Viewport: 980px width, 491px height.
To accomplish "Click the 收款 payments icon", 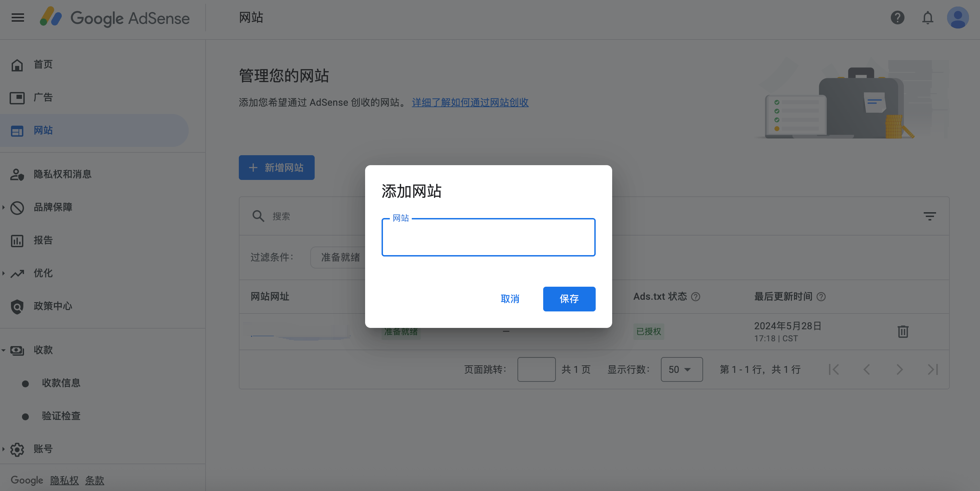I will click(x=17, y=350).
